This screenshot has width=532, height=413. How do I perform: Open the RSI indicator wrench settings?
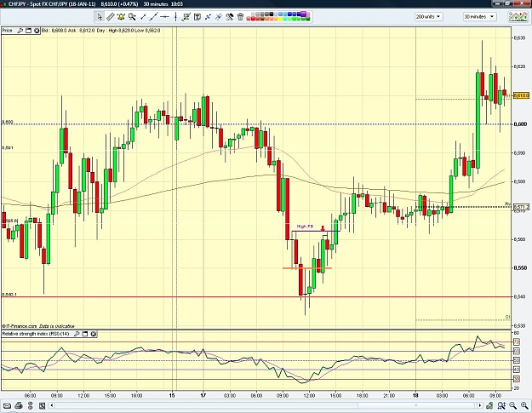point(77,334)
